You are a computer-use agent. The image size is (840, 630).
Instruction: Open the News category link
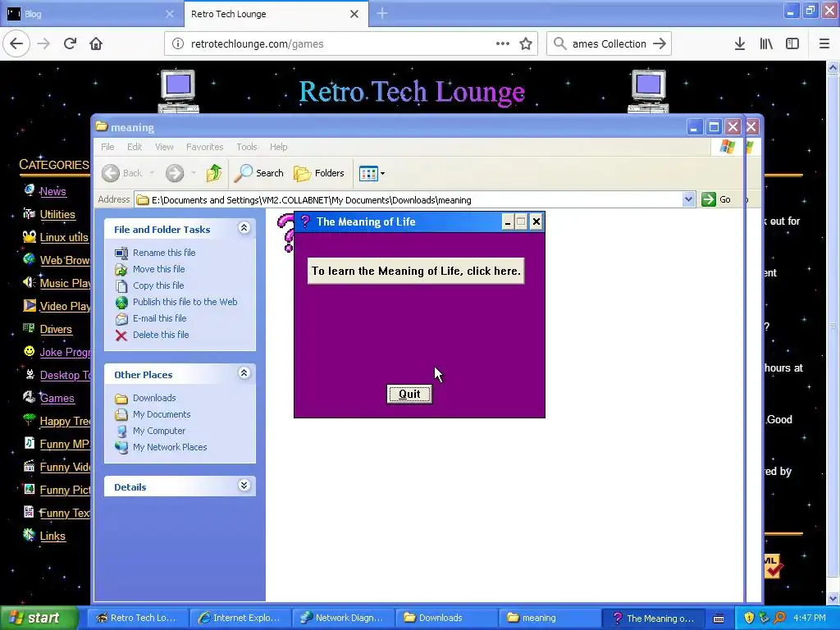pyautogui.click(x=52, y=191)
